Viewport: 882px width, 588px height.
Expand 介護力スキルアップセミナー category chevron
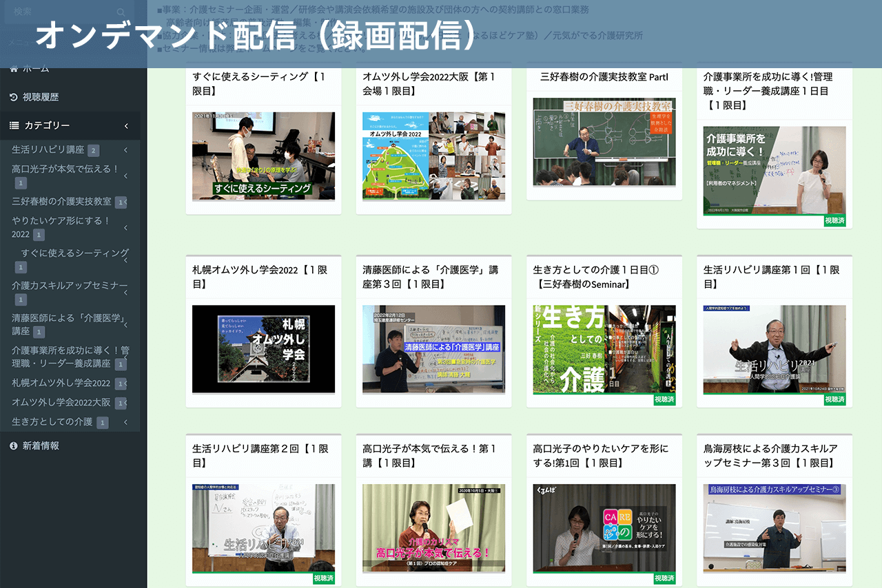tap(125, 292)
